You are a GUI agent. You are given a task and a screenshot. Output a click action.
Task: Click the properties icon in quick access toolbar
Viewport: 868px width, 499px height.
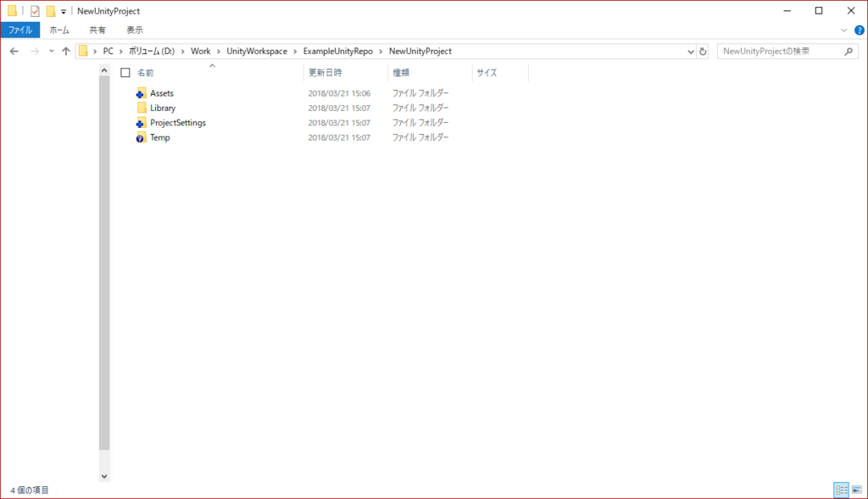click(35, 10)
